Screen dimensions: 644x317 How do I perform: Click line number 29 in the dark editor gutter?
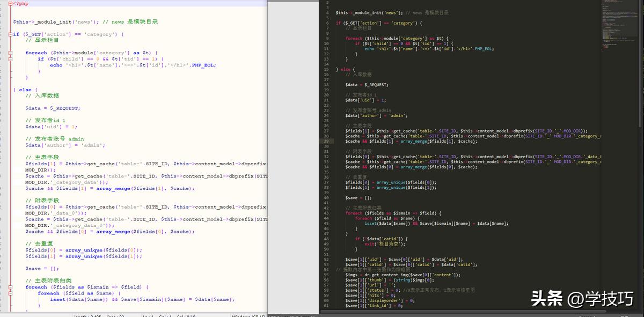point(326,141)
